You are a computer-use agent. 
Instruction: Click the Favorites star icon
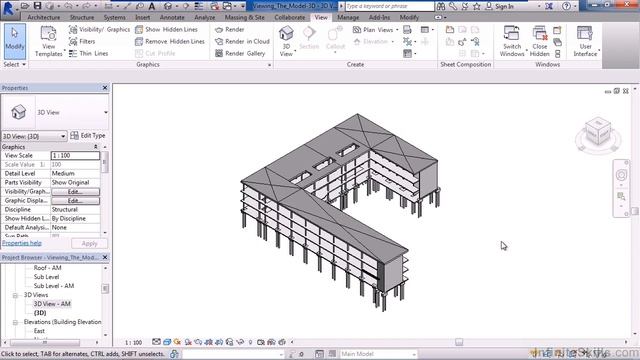coord(476,6)
